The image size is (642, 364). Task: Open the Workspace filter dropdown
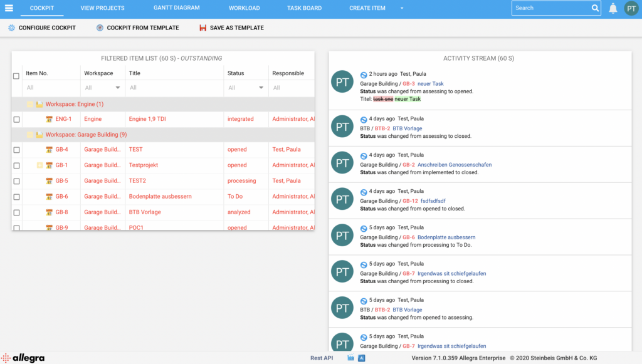[x=117, y=88]
